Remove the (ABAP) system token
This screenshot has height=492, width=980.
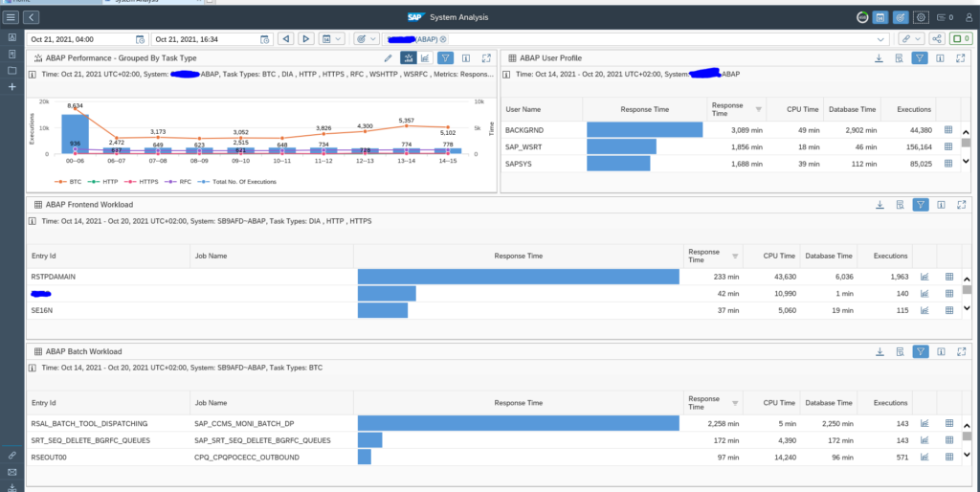(x=443, y=39)
